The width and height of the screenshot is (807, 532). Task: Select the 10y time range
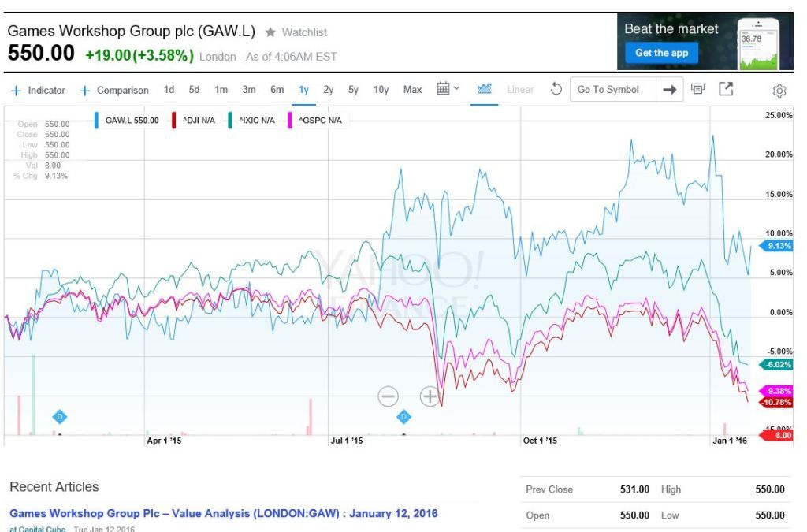pos(381,90)
